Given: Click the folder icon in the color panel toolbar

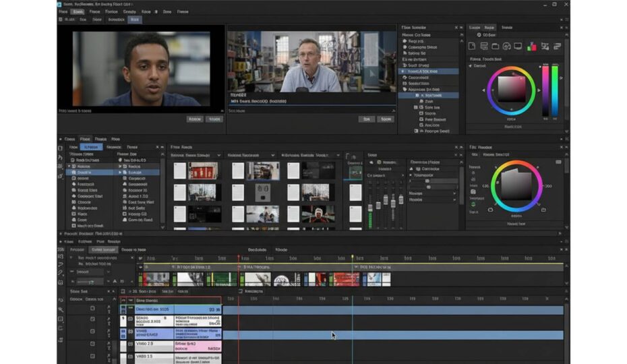Looking at the screenshot, I should tap(496, 47).
